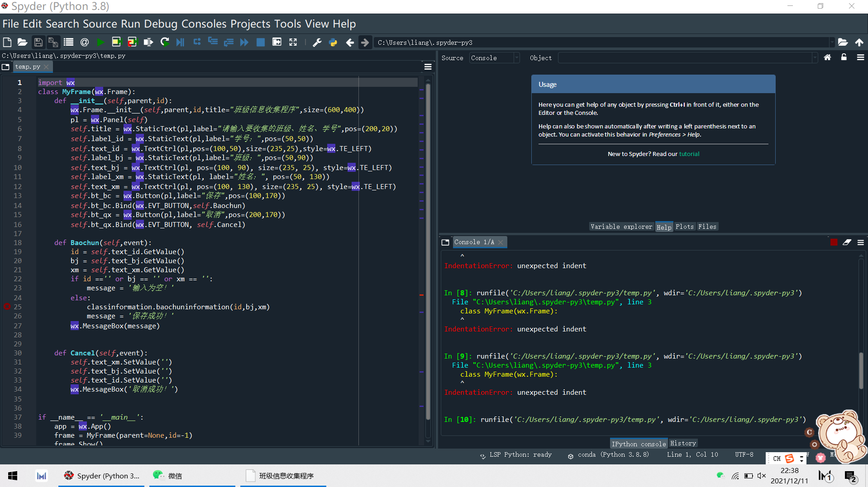The height and width of the screenshot is (487, 868).
Task: Open the PYTHONPATH manager Python icon
Action: [333, 42]
